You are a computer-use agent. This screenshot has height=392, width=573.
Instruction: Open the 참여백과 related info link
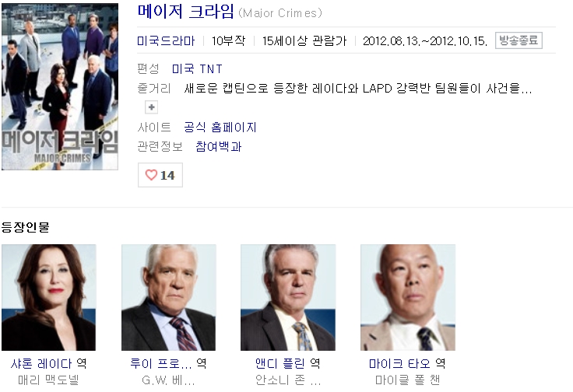point(219,146)
